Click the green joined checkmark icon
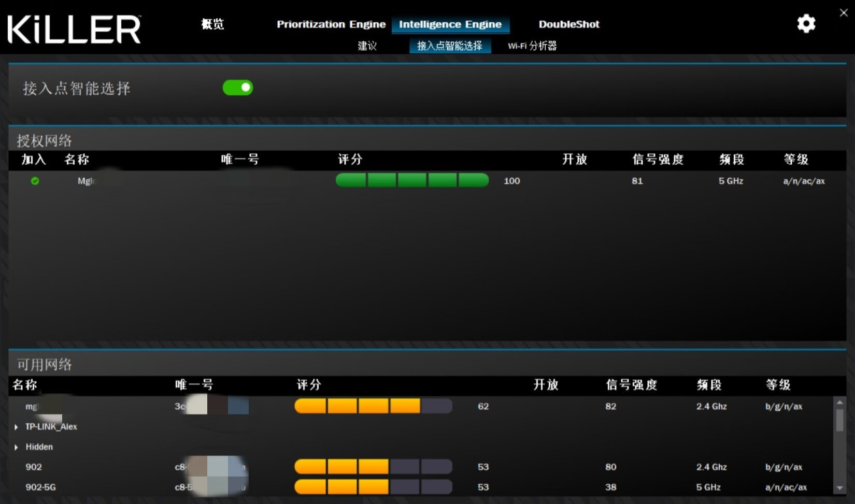The height and width of the screenshot is (504, 855). tap(35, 181)
